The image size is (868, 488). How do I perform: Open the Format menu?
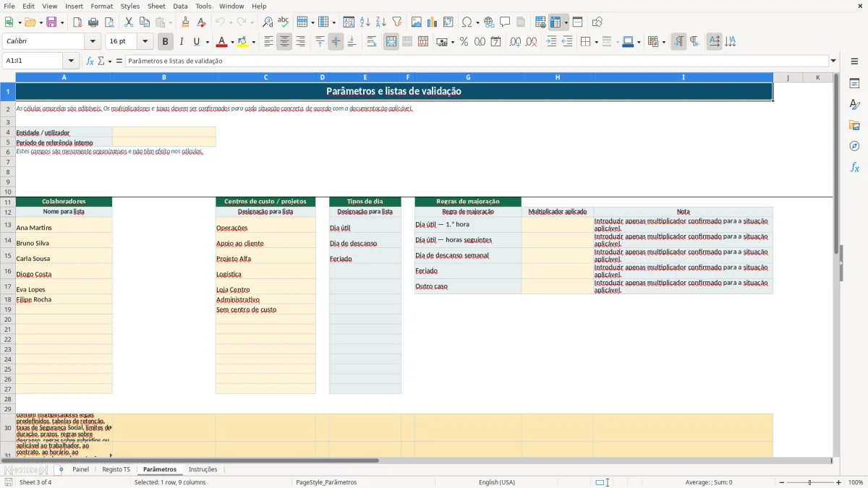coord(102,6)
